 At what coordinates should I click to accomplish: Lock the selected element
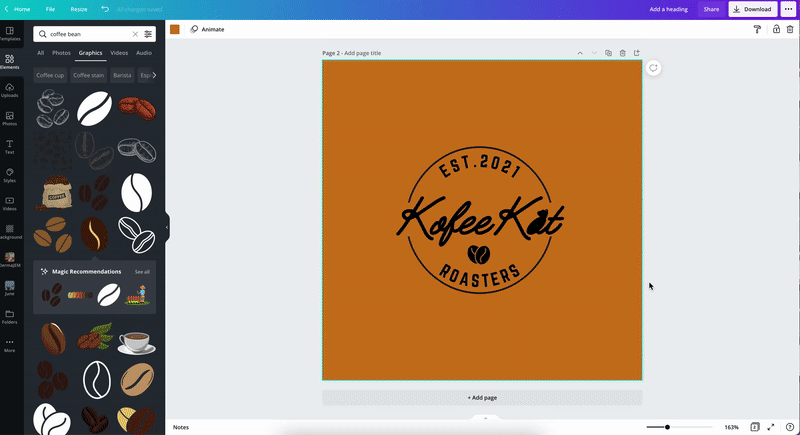point(776,29)
